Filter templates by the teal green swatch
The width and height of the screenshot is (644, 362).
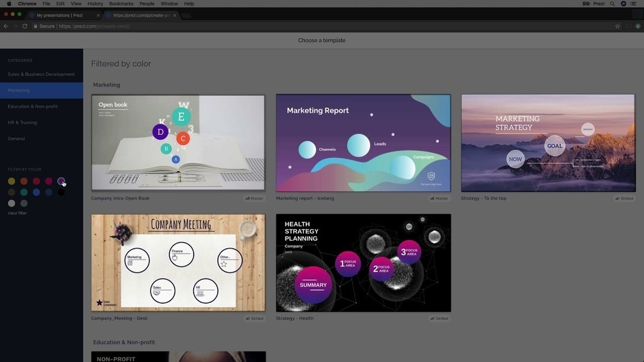pos(24,192)
